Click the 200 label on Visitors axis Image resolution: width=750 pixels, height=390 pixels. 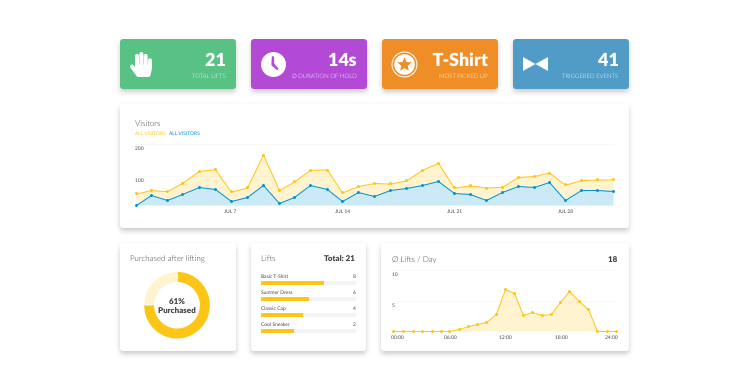click(x=139, y=148)
